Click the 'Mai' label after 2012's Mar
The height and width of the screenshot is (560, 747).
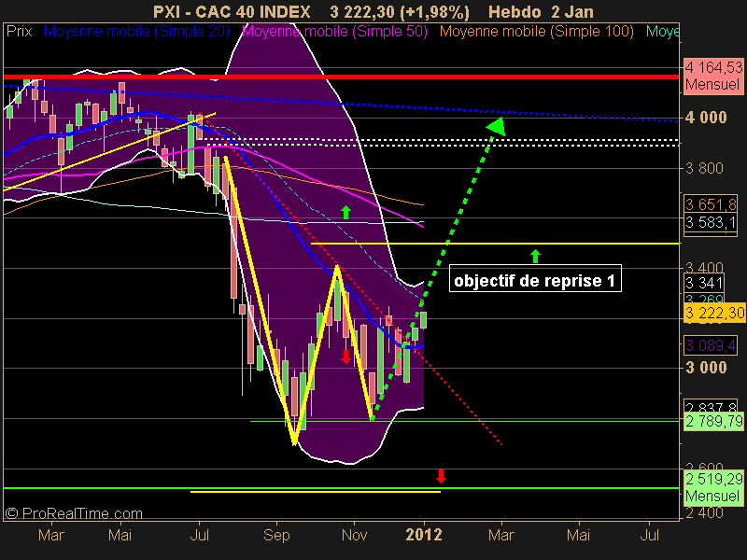[578, 535]
